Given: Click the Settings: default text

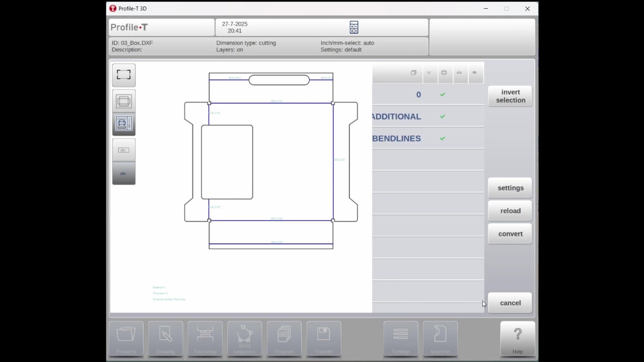Looking at the screenshot, I should 341,49.
